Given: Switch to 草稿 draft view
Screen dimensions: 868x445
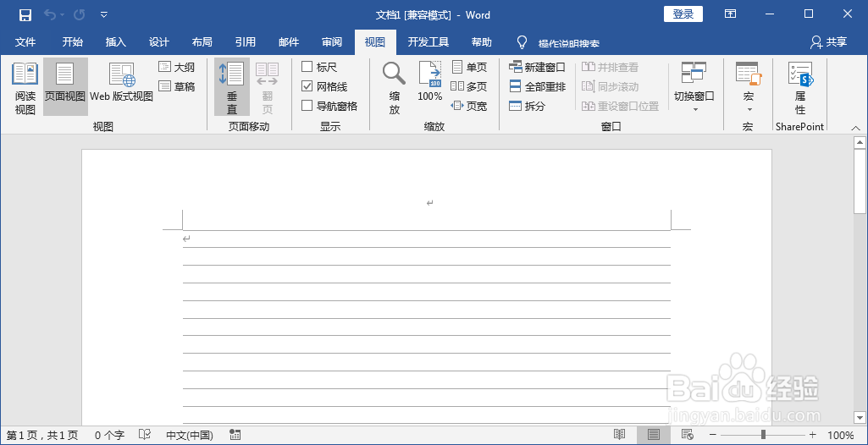Looking at the screenshot, I should 177,86.
